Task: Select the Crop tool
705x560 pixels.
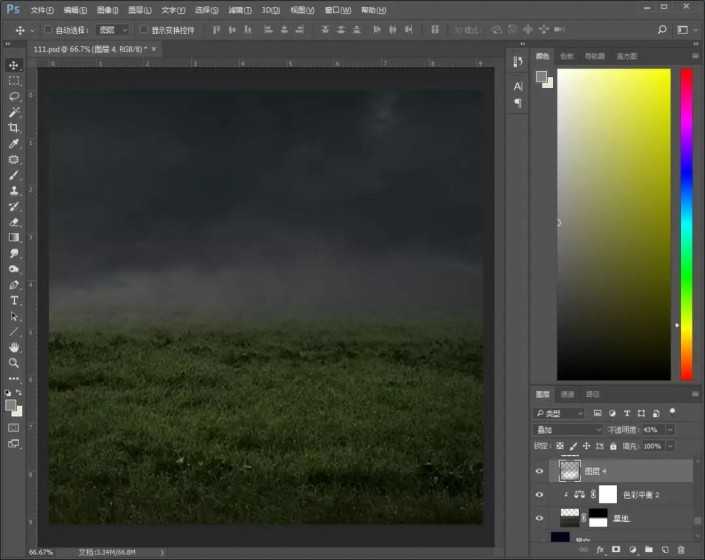Action: pos(14,128)
